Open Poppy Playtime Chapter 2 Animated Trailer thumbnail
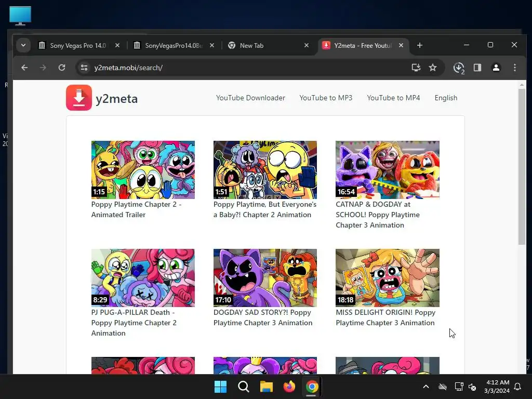 (143, 170)
